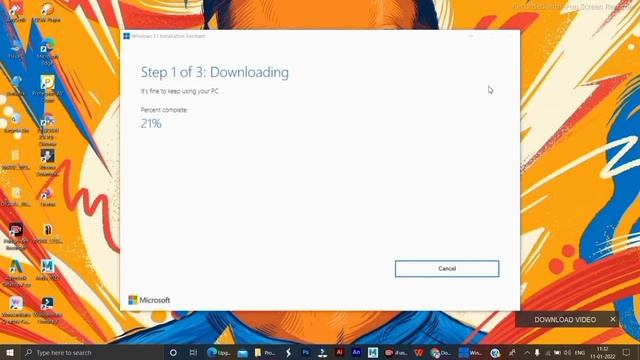640x360 pixels.
Task: Open Cortana from the taskbar
Action: click(173, 352)
